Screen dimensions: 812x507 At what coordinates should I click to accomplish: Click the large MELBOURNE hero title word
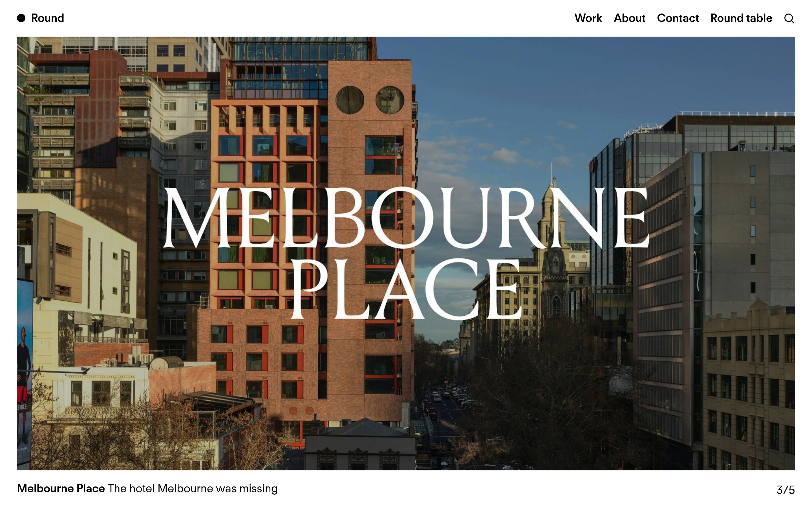406,218
